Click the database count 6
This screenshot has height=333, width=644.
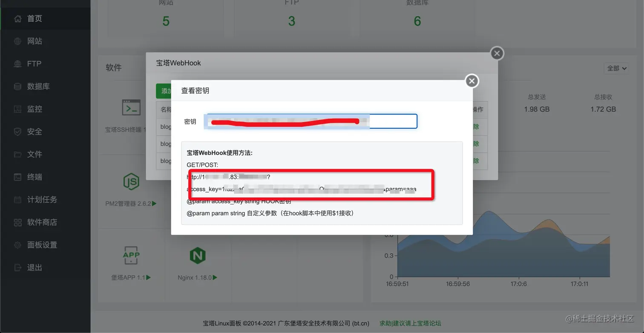coord(417,21)
